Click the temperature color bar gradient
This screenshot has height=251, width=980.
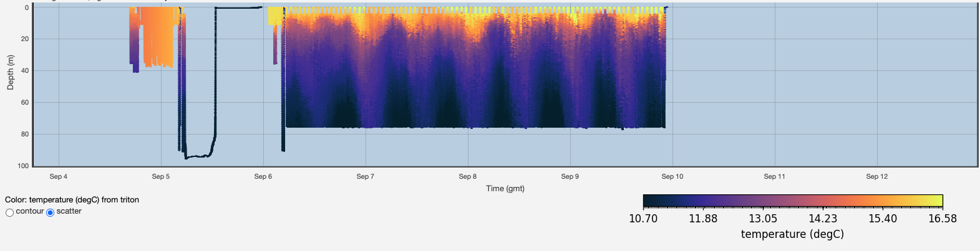792,201
